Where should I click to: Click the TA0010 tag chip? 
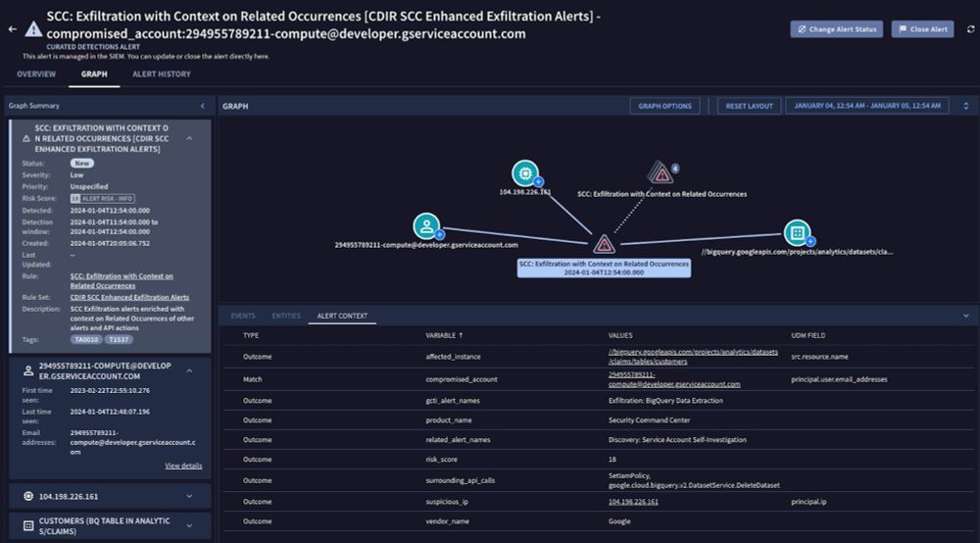(85, 340)
